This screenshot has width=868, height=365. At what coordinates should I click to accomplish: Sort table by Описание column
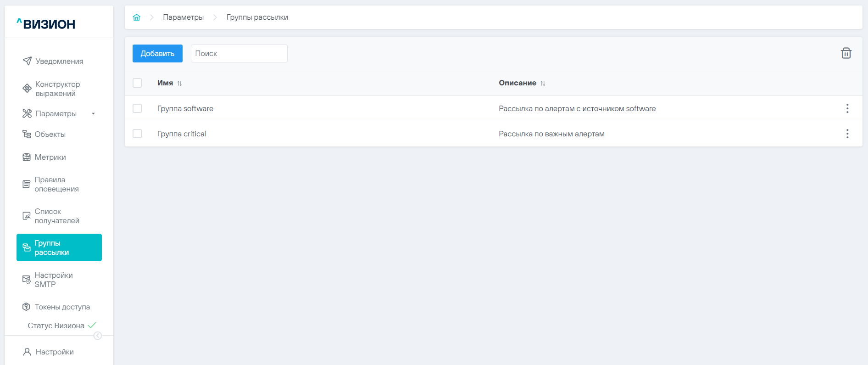(x=543, y=84)
